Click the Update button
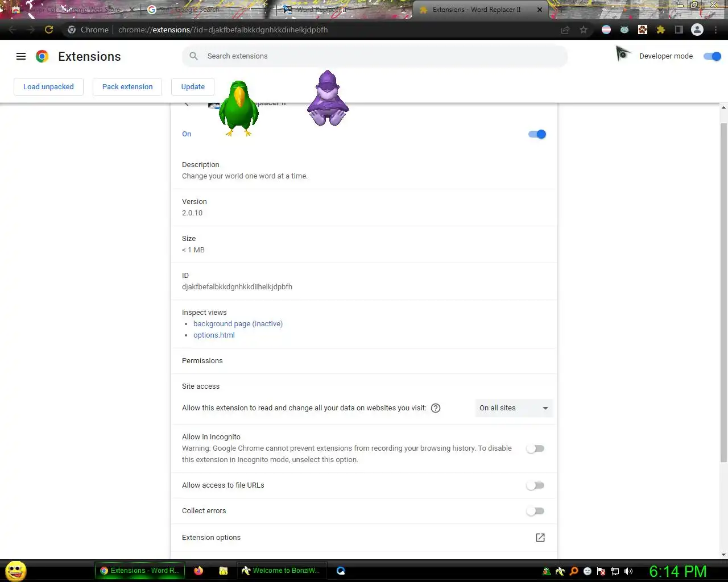728x582 pixels. click(x=193, y=87)
